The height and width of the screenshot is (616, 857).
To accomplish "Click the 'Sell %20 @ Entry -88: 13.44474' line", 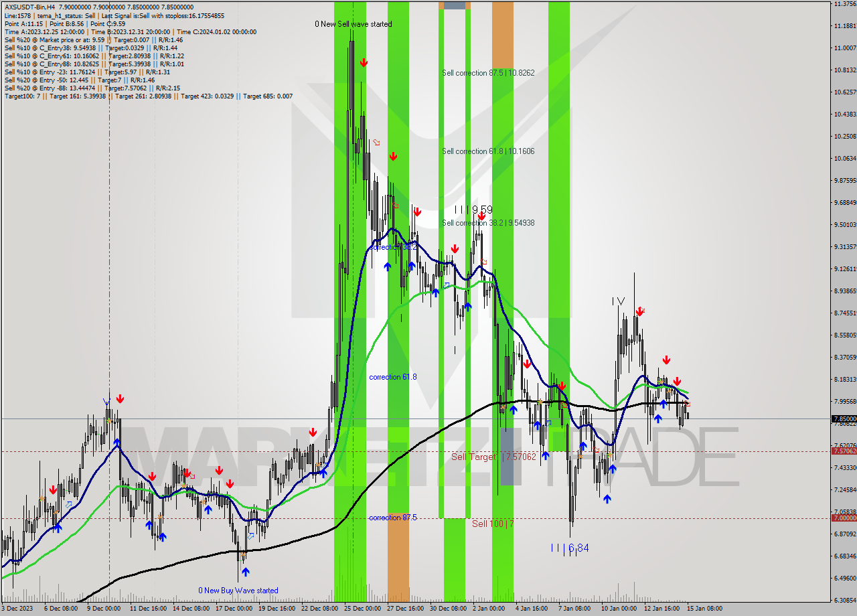I will point(92,88).
